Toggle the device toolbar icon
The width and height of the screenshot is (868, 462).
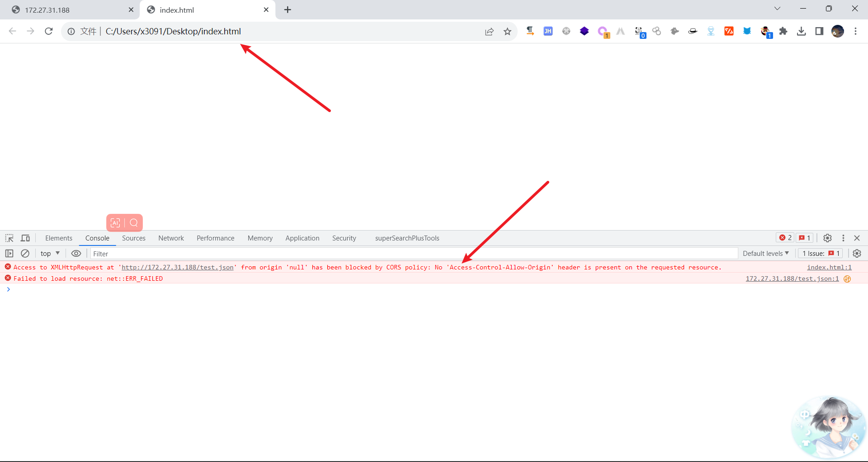pos(25,238)
